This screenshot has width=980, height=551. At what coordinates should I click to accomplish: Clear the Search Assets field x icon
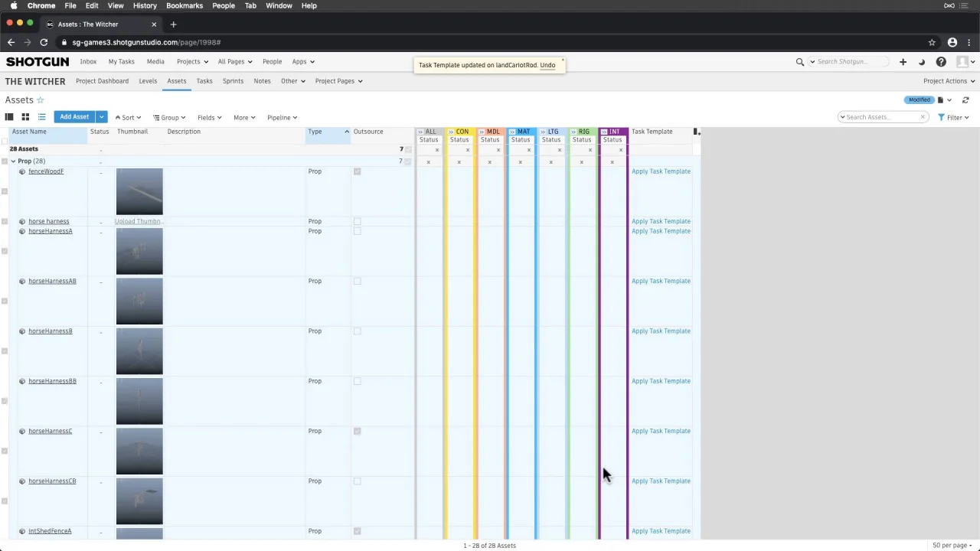[923, 117]
